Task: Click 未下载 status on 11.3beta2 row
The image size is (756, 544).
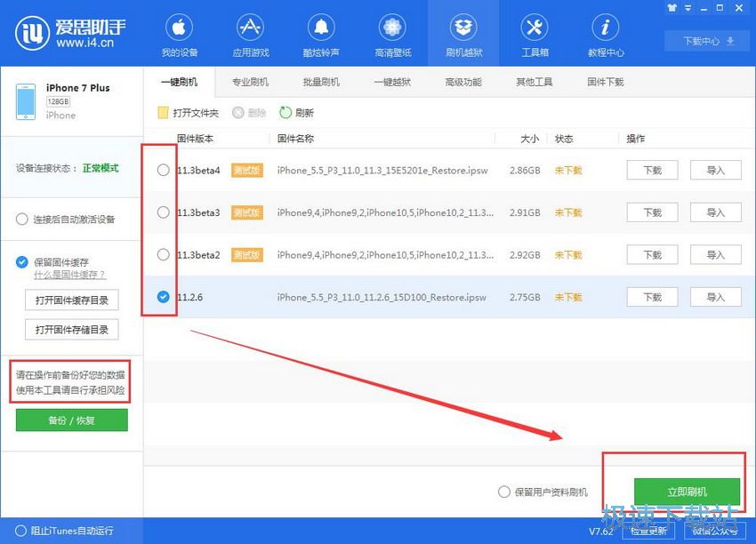Action: (568, 255)
